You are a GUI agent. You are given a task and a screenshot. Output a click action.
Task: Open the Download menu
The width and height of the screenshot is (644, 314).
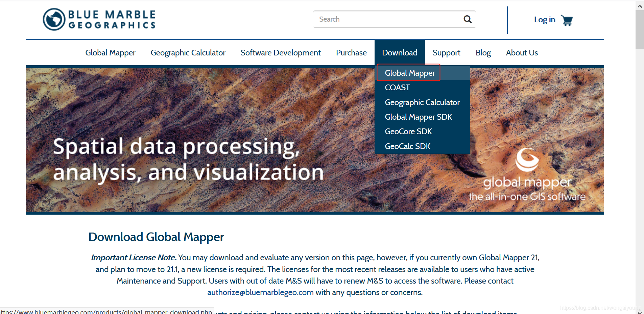[400, 52]
